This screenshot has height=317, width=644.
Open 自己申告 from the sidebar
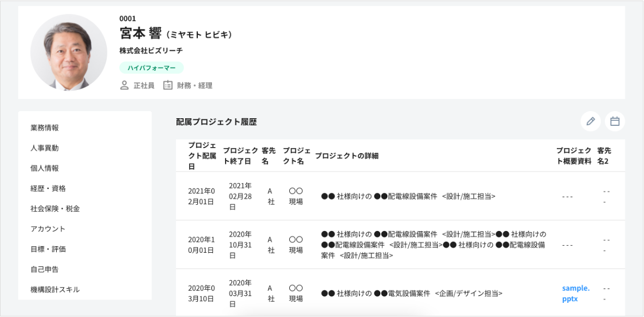point(45,269)
